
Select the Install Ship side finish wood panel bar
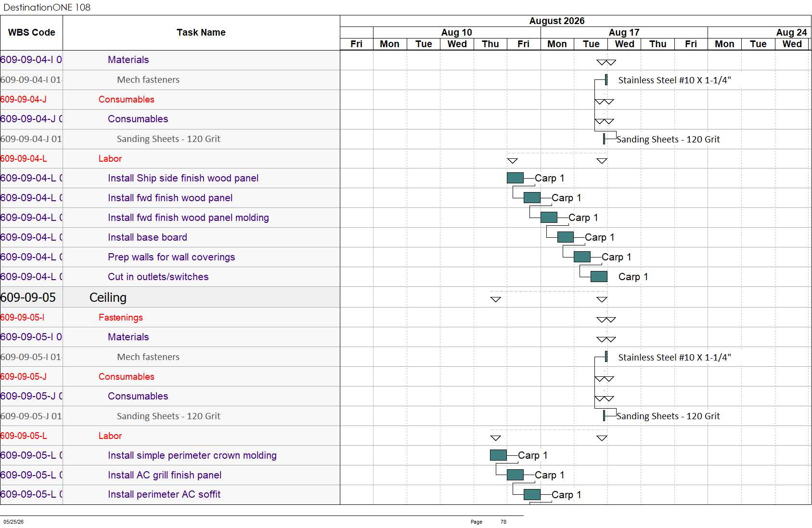click(515, 178)
